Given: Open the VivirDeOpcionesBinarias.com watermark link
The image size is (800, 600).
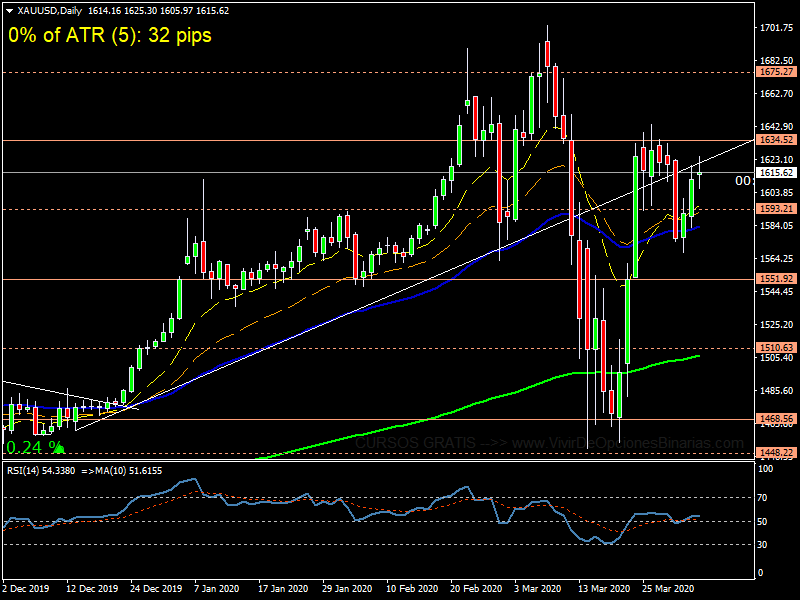Looking at the screenshot, I should coord(550,443).
